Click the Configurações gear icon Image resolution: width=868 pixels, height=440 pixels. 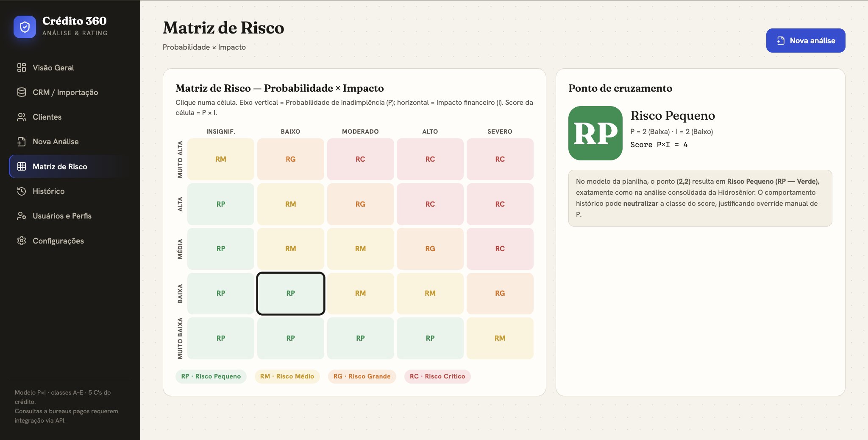point(22,241)
